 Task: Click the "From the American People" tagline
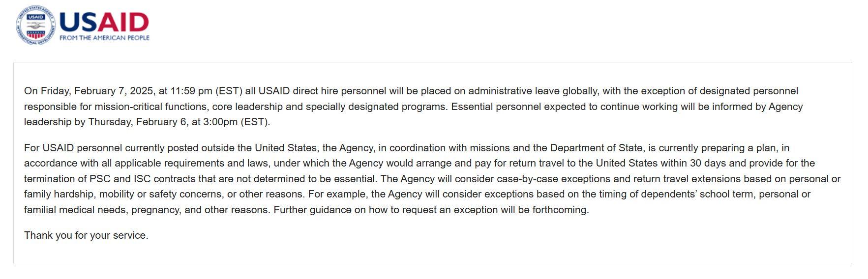pyautogui.click(x=104, y=38)
